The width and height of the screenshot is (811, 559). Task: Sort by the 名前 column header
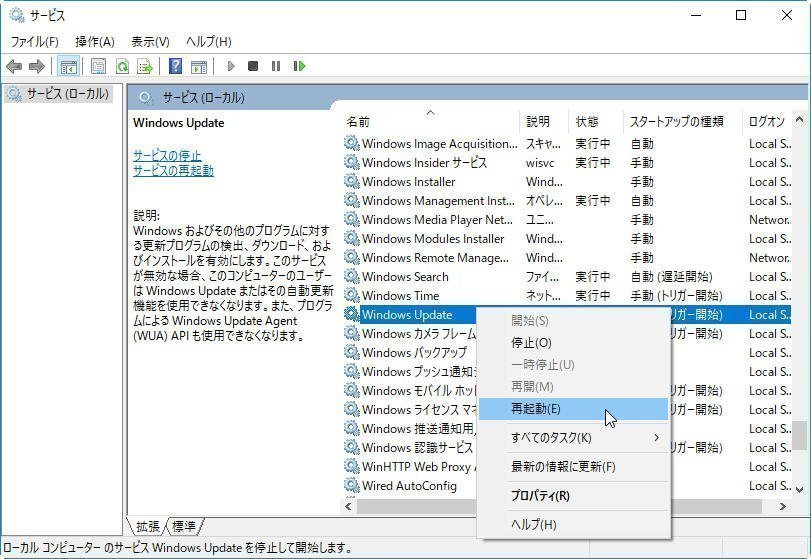[x=431, y=121]
